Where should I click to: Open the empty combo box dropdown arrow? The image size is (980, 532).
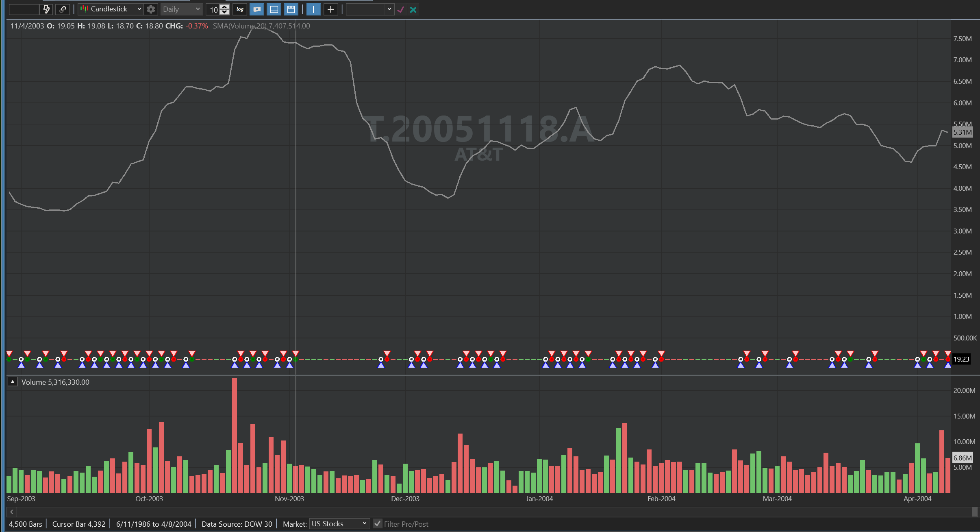click(389, 9)
